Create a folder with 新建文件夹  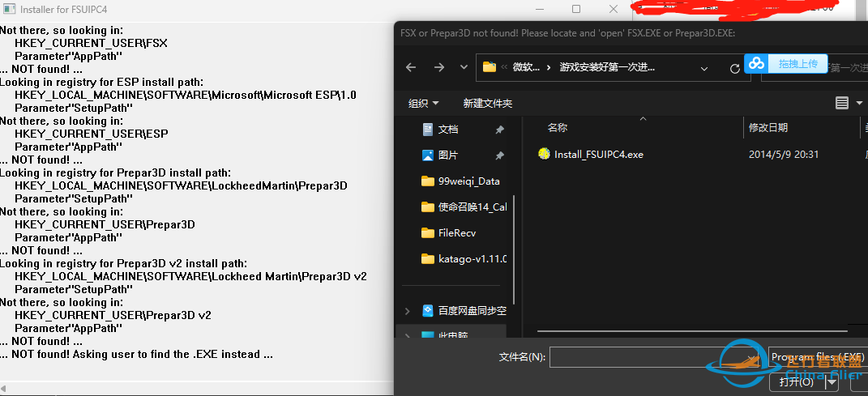tap(488, 103)
